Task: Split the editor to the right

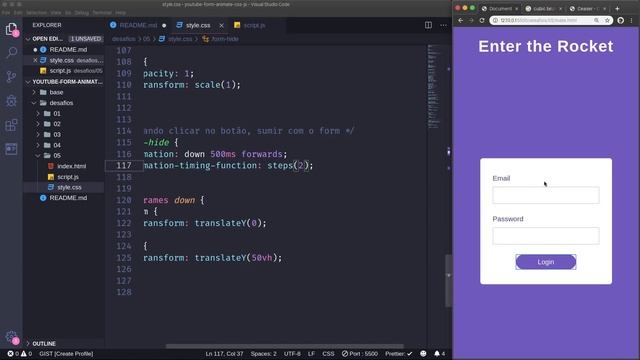Action: tap(428, 25)
